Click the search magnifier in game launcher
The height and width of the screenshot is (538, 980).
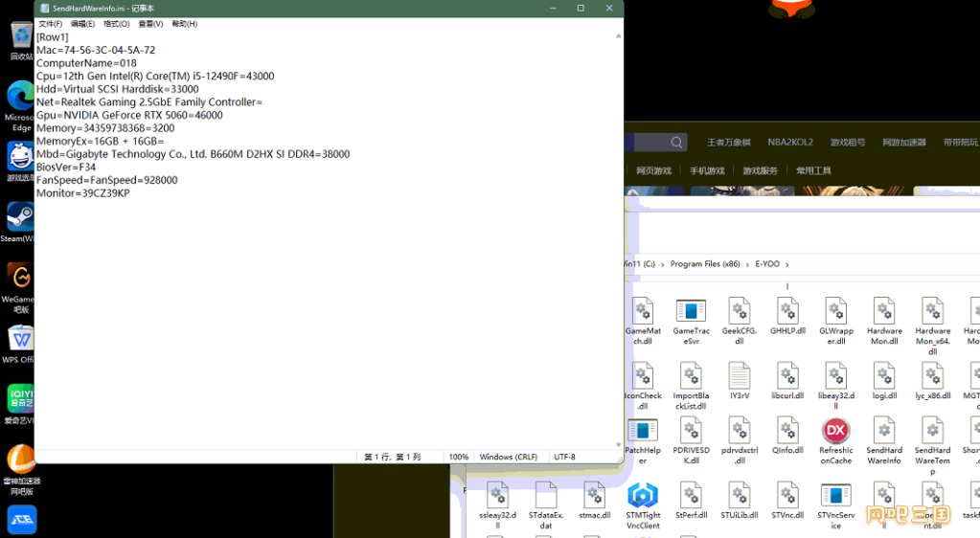tap(677, 143)
